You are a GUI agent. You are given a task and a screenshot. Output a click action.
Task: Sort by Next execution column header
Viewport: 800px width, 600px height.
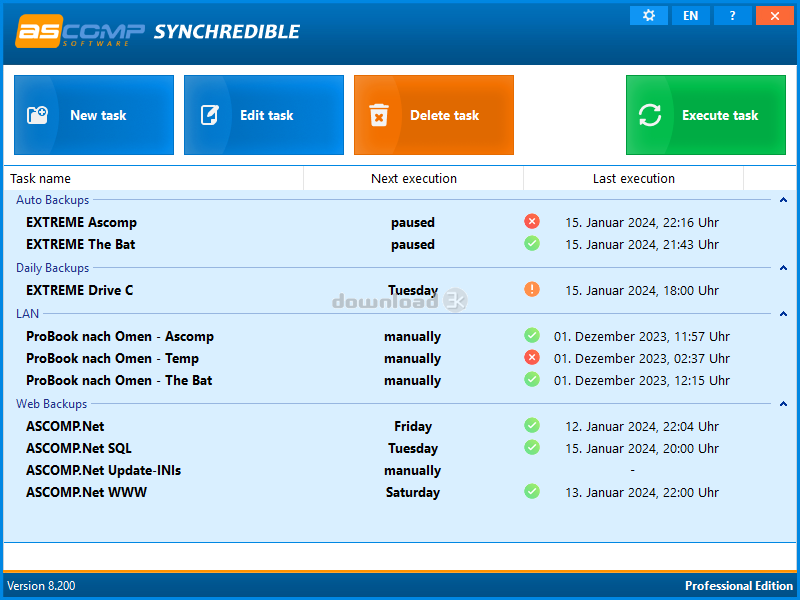(414, 179)
